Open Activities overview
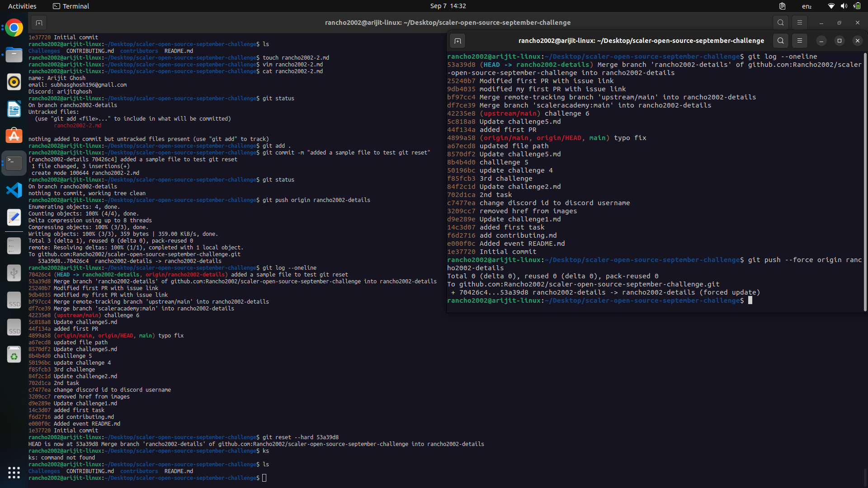 [x=22, y=6]
